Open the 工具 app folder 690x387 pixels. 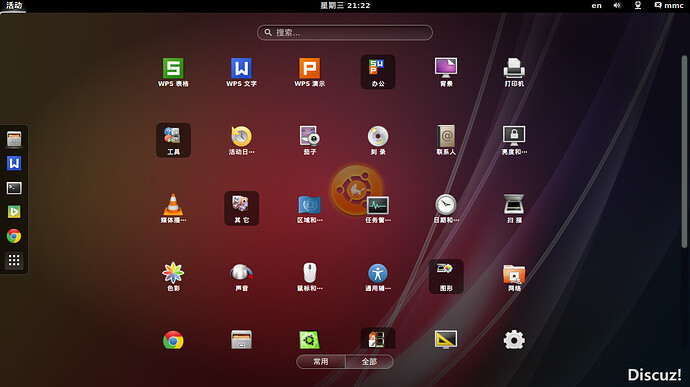click(x=173, y=140)
